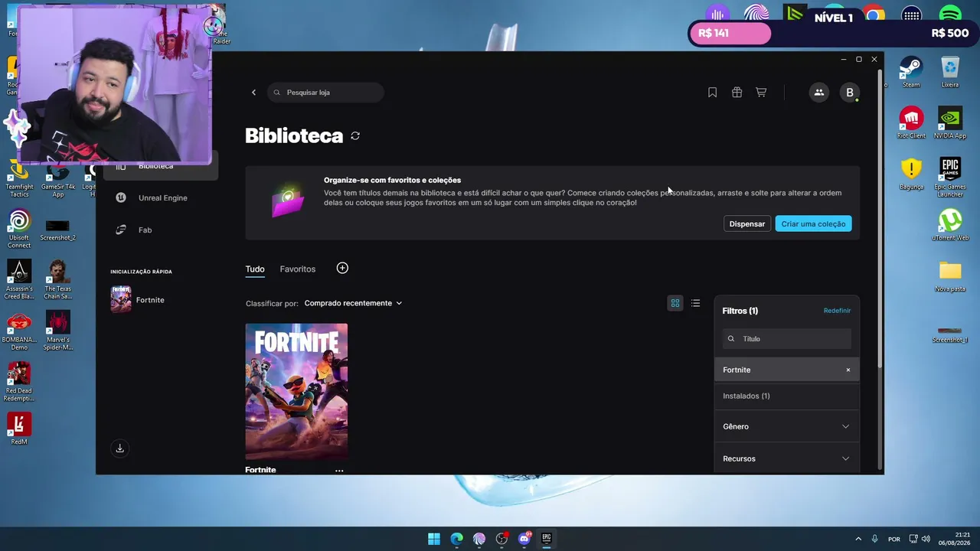Select the Ubisoft Connect desktop icon

click(19, 229)
